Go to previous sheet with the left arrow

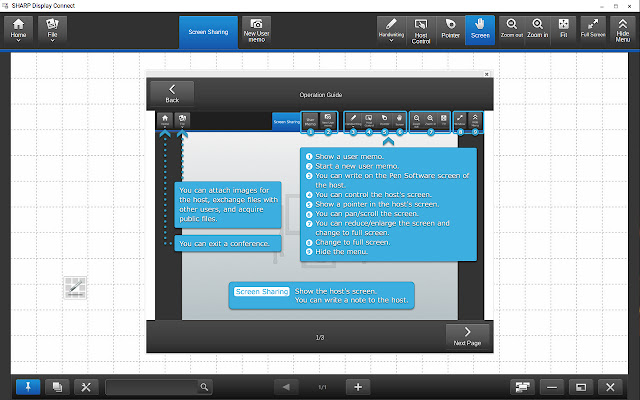coord(286,387)
